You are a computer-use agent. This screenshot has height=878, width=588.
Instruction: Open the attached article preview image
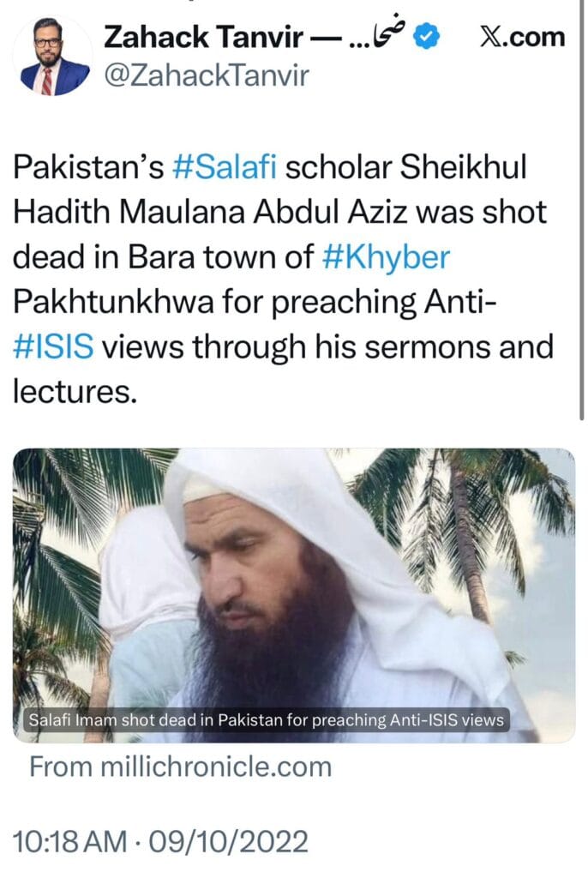click(x=294, y=592)
